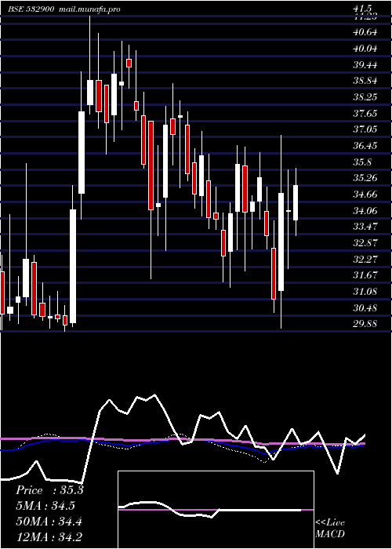392x549 pixels.
Task: Click the 37.65 price axis label
Action: pos(365,114)
